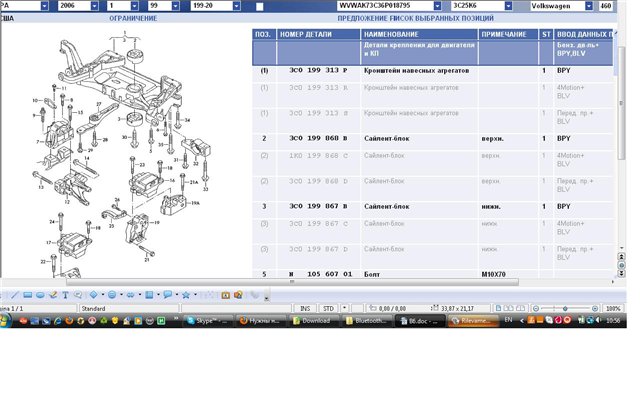Click the ПОЗ. column header
This screenshot has height=400, width=640.
pyautogui.click(x=263, y=35)
